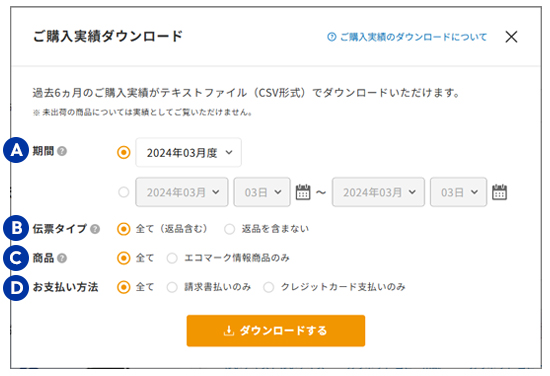
Task: Open the start day 03日 dropdown
Action: pos(262,192)
